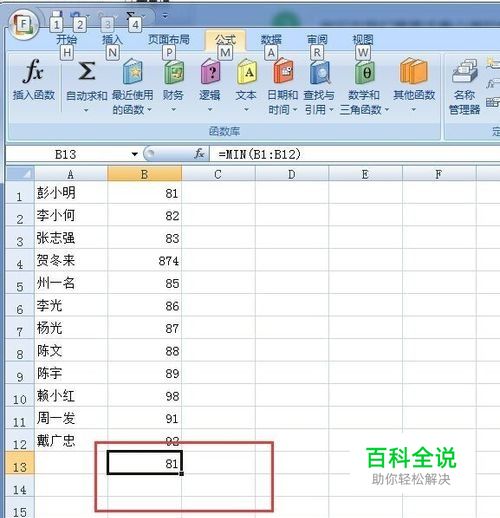Select column E header
The image size is (500, 518).
coord(365,174)
